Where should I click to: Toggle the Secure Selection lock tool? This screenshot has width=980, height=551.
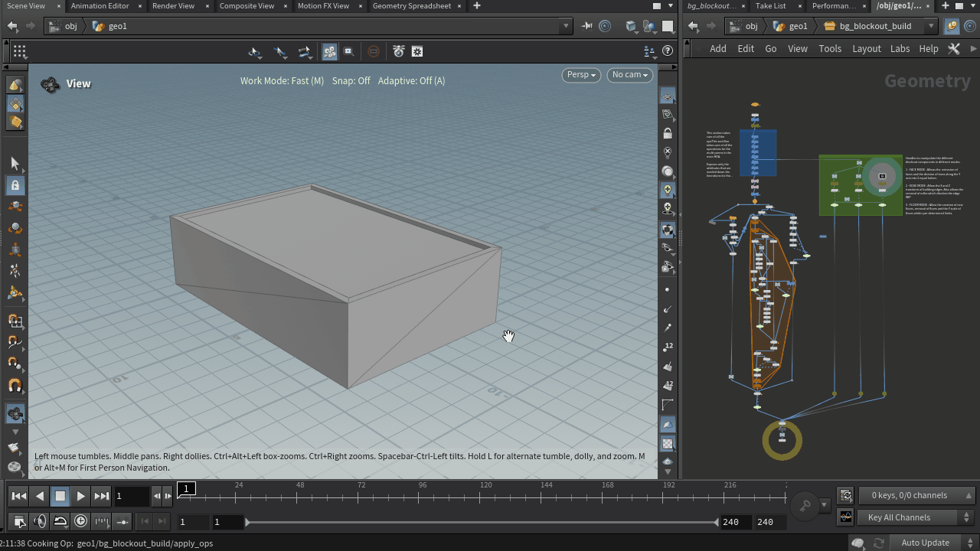click(x=15, y=185)
